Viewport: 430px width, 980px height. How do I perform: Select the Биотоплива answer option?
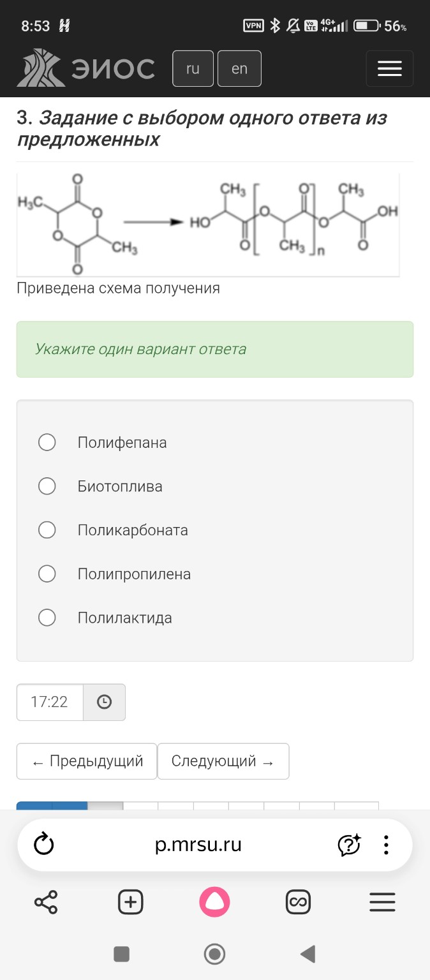pyautogui.click(x=47, y=486)
